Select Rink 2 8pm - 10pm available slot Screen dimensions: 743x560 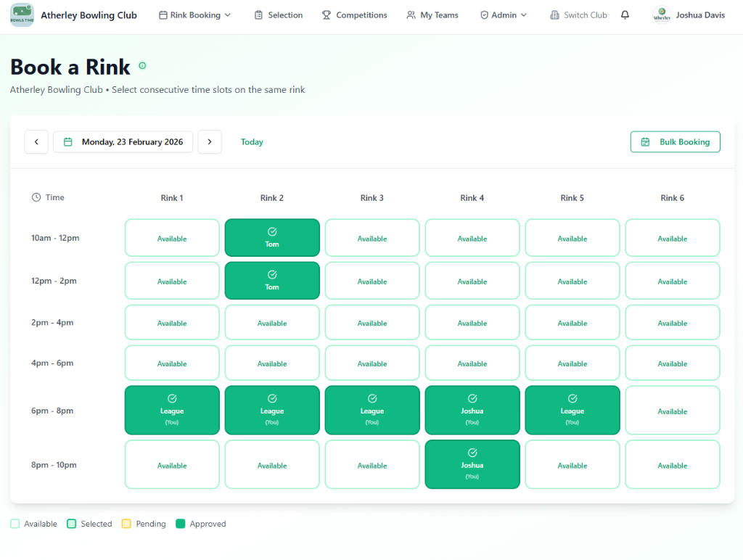[x=272, y=464]
